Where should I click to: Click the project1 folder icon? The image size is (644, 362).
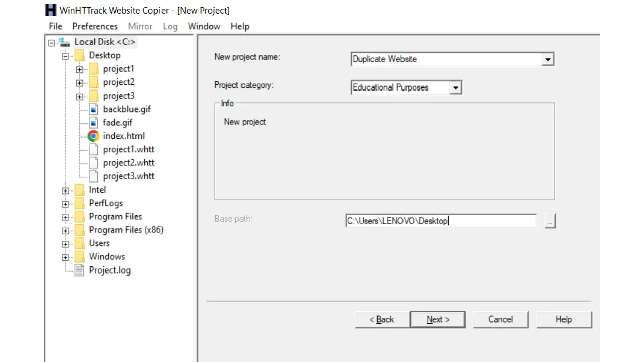(94, 69)
